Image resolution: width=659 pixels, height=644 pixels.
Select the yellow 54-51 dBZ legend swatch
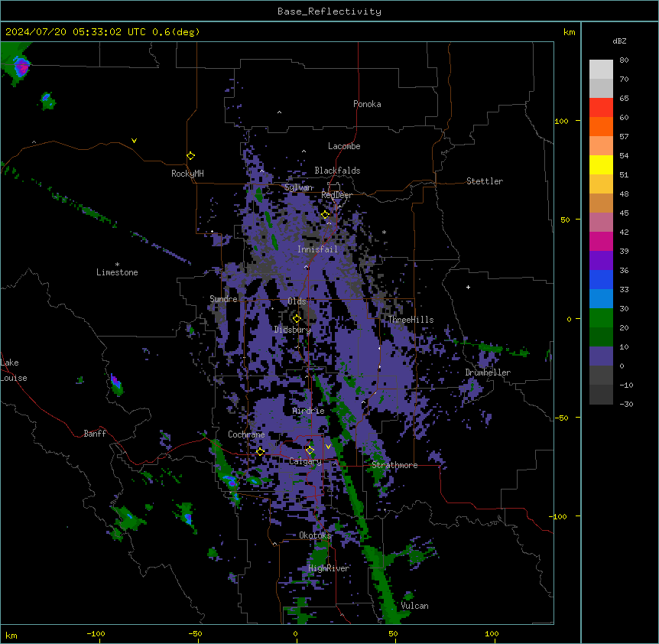(x=601, y=164)
